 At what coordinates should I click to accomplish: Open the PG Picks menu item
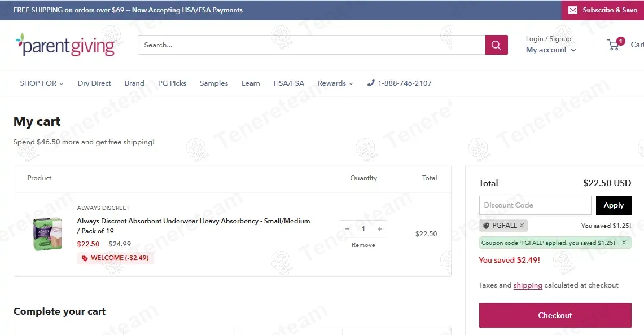tap(172, 83)
